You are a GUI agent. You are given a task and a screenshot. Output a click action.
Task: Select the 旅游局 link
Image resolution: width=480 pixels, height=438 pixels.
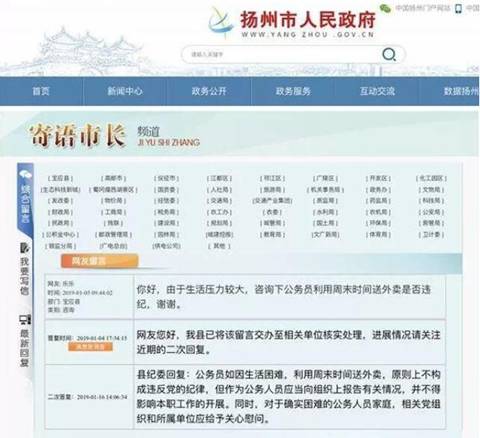coord(272,190)
